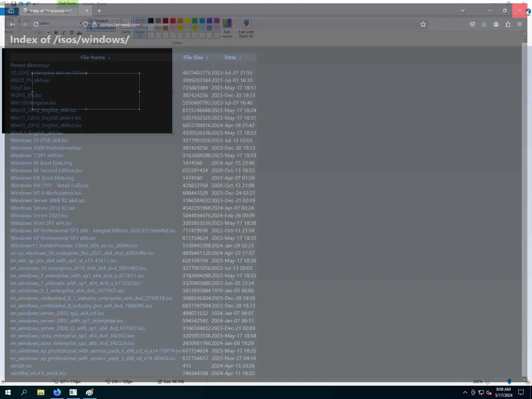Open the 'Windows Server 2022.iso' link
This screenshot has width=532, height=399.
pos(39,215)
